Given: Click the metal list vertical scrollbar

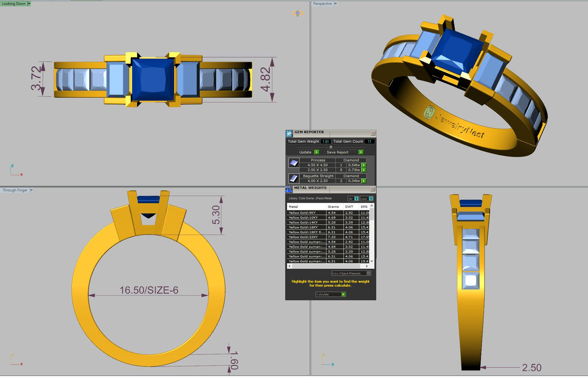Looking at the screenshot, I should click(x=372, y=234).
